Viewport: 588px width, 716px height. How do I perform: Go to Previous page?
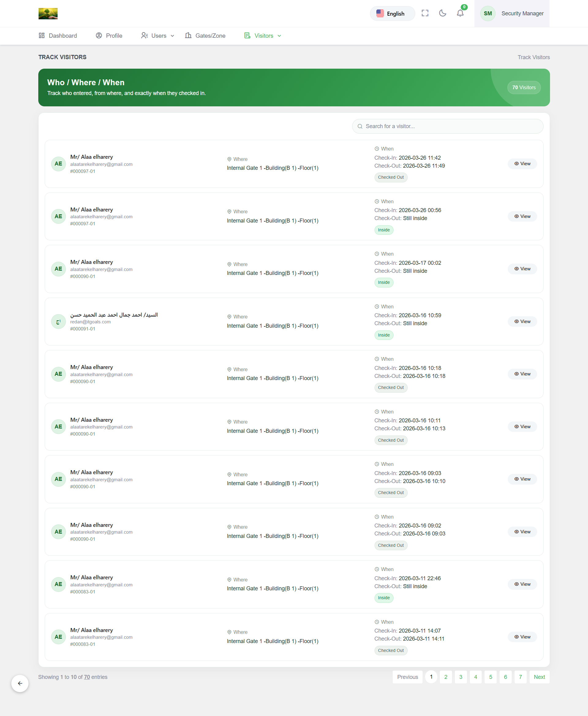click(408, 677)
